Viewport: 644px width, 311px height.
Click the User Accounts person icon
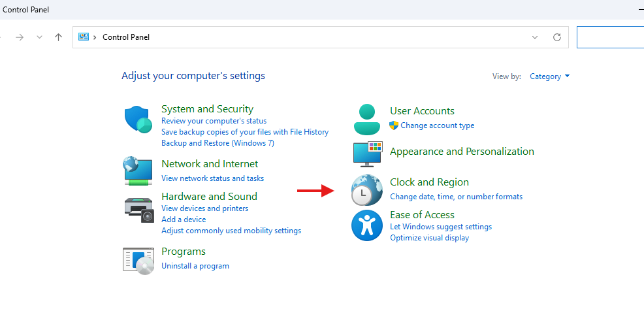click(366, 119)
